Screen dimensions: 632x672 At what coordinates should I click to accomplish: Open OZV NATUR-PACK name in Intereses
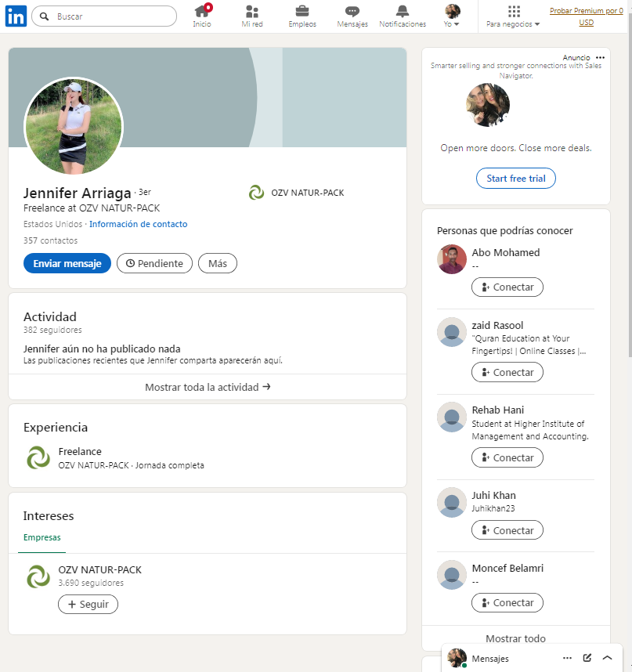pyautogui.click(x=99, y=569)
